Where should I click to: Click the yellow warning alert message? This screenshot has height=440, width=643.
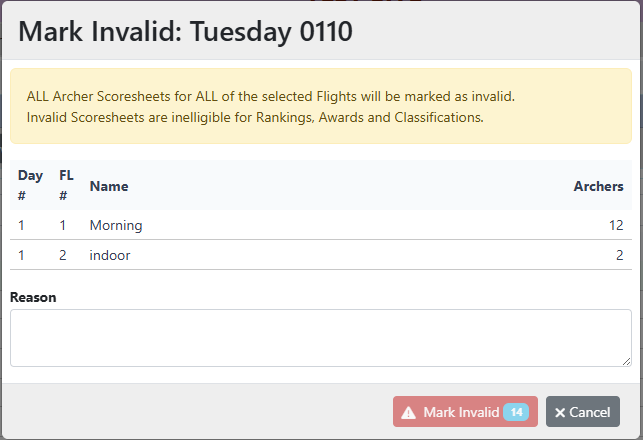320,107
